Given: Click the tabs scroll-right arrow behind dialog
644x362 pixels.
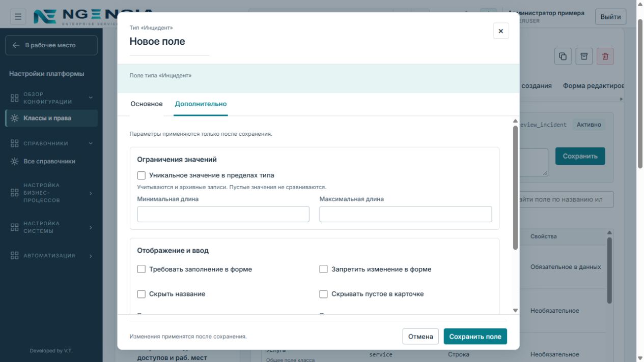Looking at the screenshot, I should coord(621,99).
